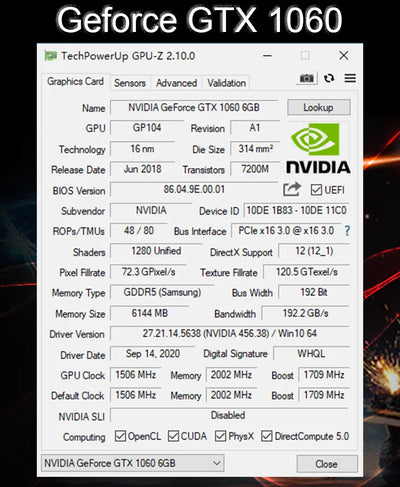This screenshot has width=400, height=487.
Task: Click the Driver Date field Sep 14, 2020
Action: click(153, 354)
